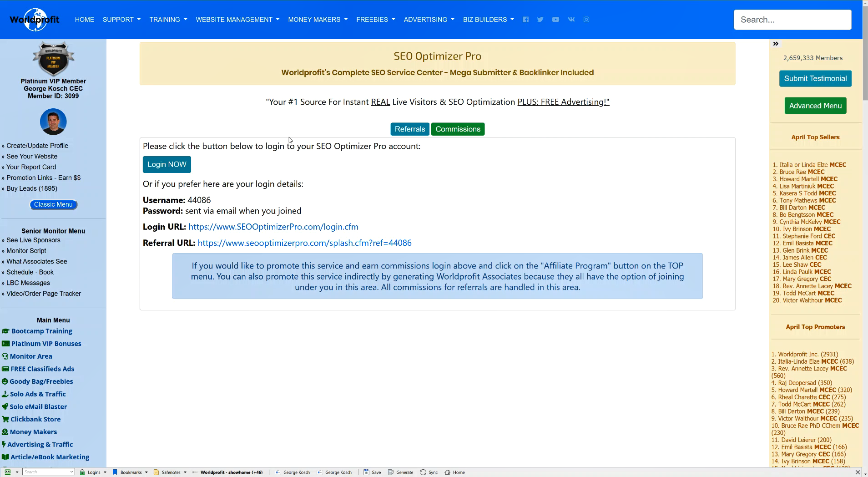The width and height of the screenshot is (868, 477).
Task: Click the Advanced Menu button
Action: coord(815,106)
